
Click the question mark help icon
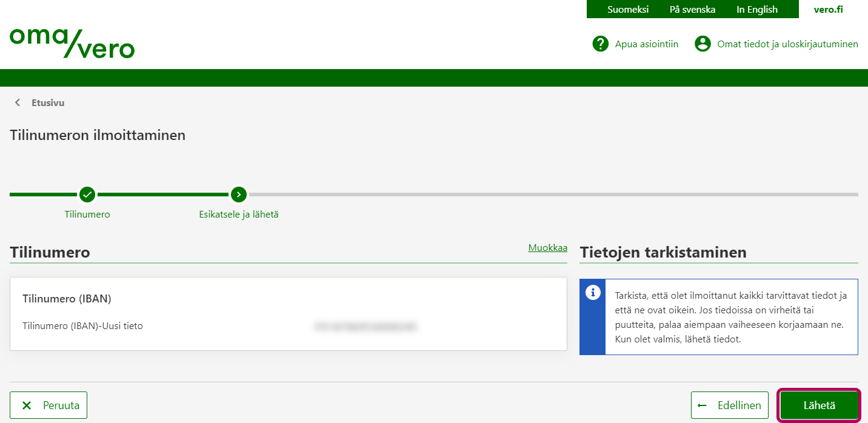[600, 44]
